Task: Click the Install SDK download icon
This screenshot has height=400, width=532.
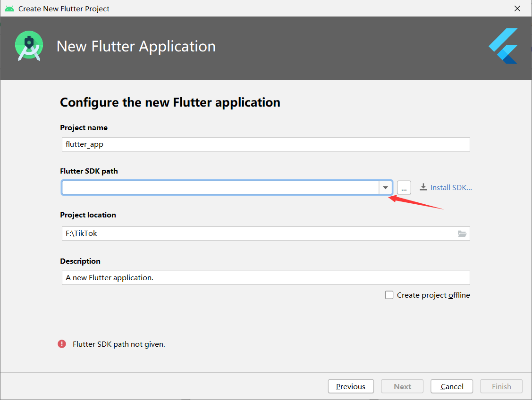Action: (x=423, y=187)
